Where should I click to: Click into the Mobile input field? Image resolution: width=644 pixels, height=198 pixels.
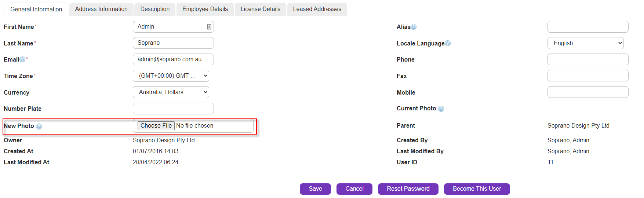(587, 92)
